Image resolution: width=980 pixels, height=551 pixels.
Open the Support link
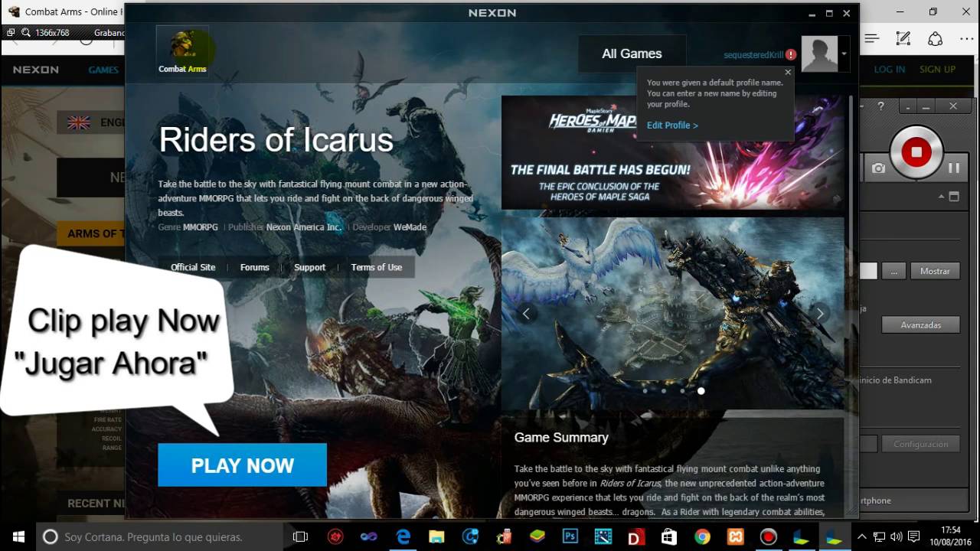(x=310, y=267)
